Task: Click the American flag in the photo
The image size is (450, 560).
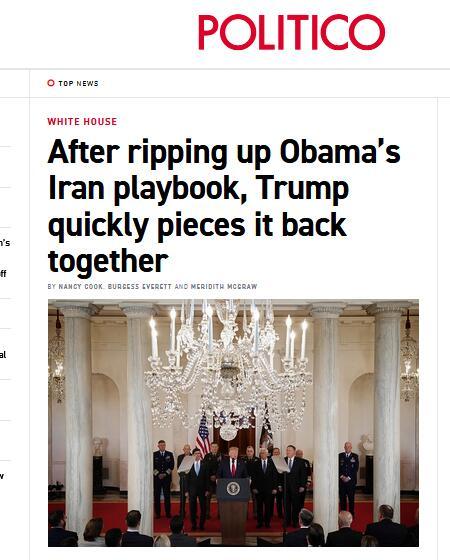Action: point(203,435)
